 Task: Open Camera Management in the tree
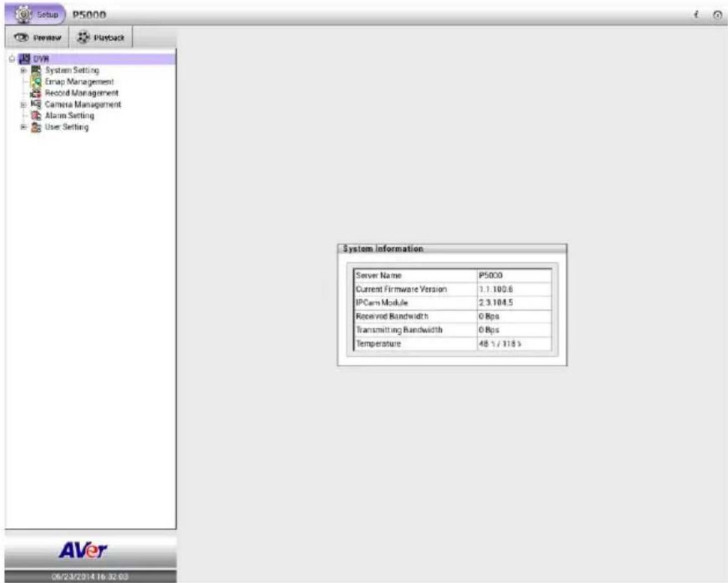pyautogui.click(x=83, y=105)
